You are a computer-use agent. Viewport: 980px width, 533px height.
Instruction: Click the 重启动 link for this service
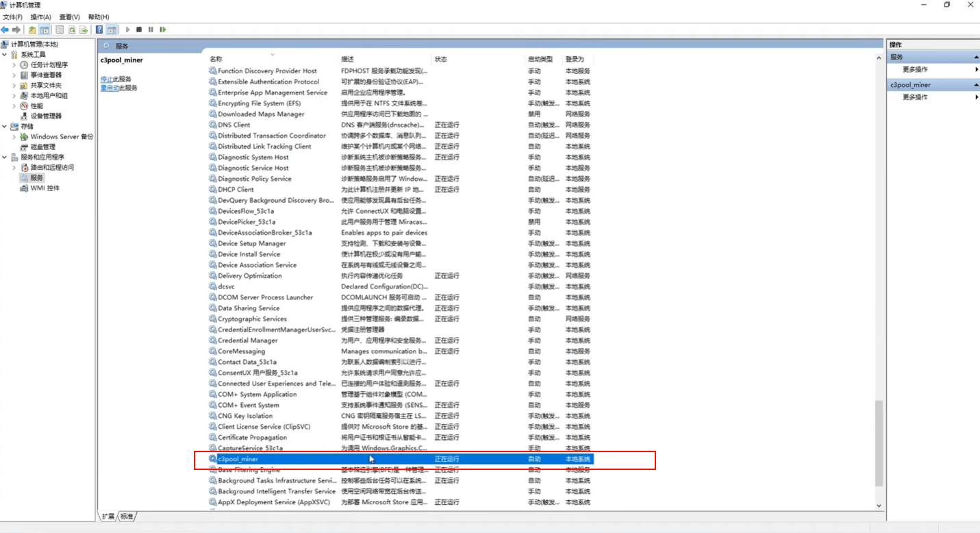108,88
